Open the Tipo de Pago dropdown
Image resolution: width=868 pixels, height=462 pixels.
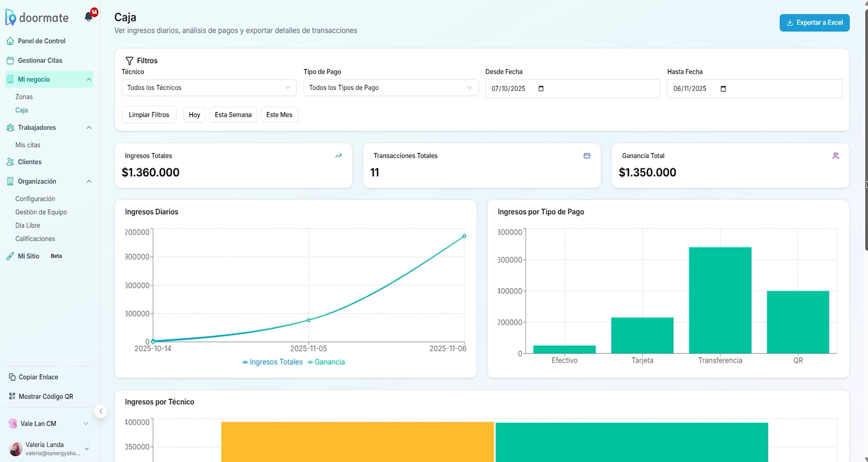pos(391,88)
